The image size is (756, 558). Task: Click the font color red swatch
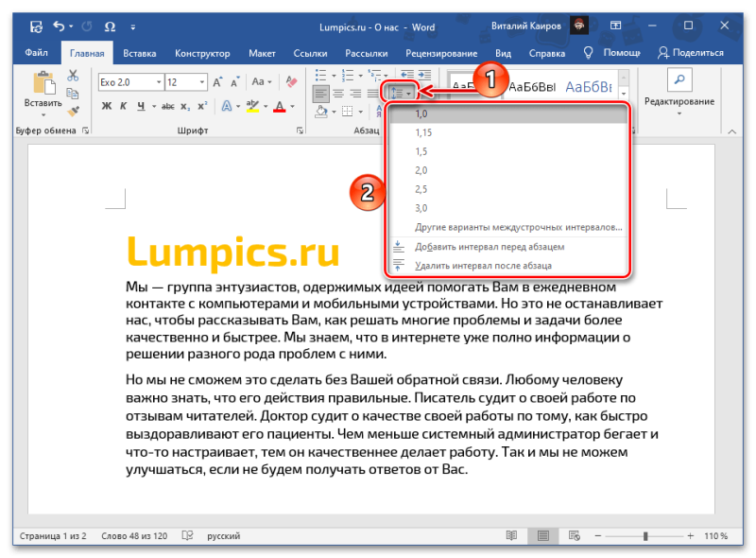(280, 106)
